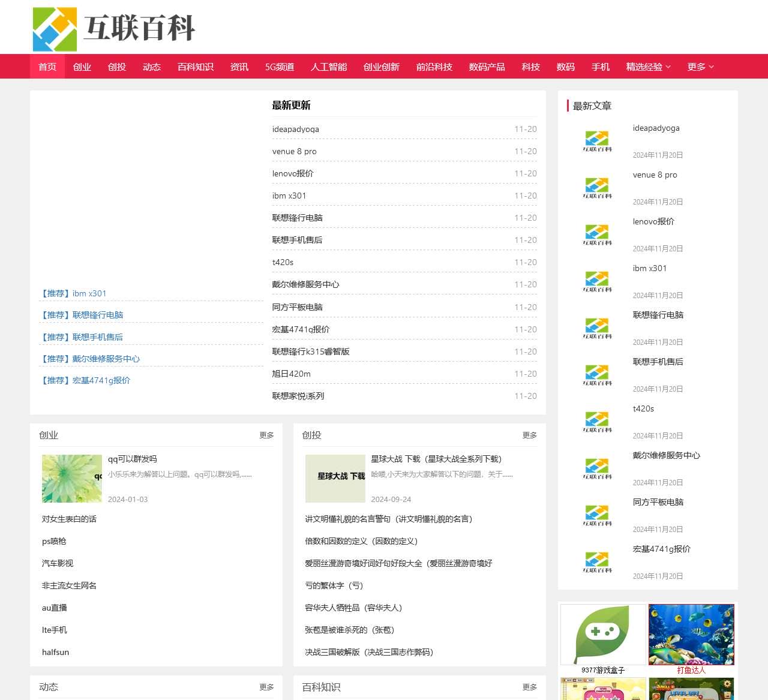Open venue 8 pro in the 最新更新 list
Image resolution: width=768 pixels, height=700 pixels.
(x=295, y=151)
